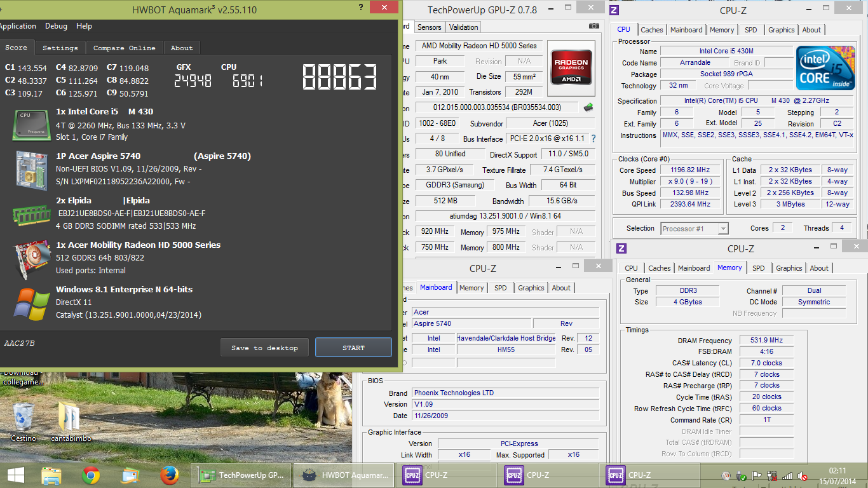The image size is (868, 488).
Task: Open the mail app icon in the taskbar
Action: pos(130,475)
